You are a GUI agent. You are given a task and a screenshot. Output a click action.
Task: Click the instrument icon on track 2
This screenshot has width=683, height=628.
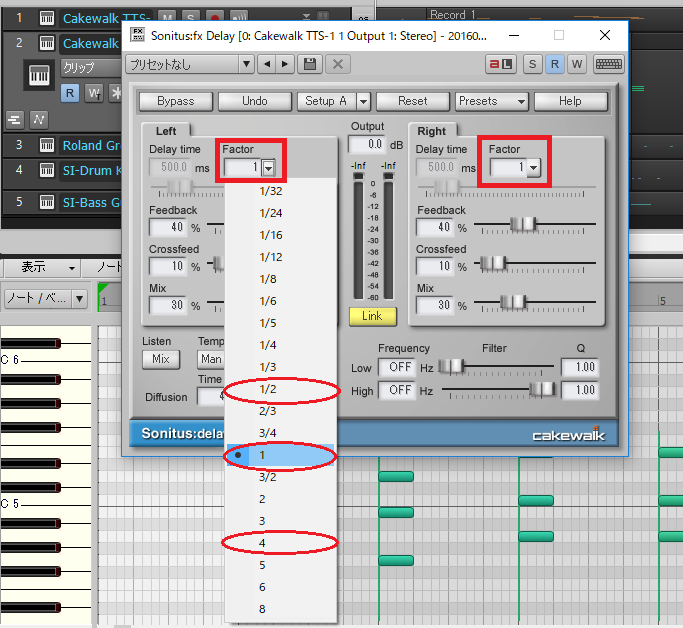click(47, 43)
